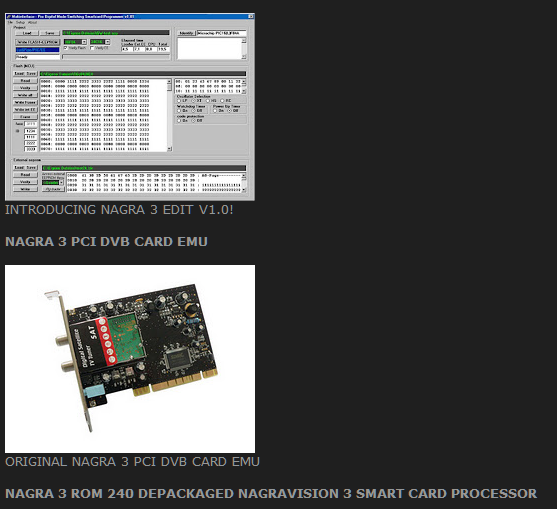The width and height of the screenshot is (557, 509).
Task: Open the external EEPROM type dropdown
Action: click(x=53, y=183)
